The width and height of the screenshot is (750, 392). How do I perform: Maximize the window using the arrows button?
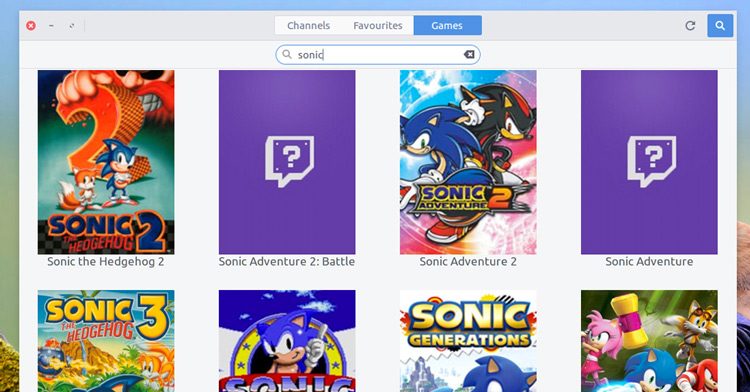click(x=72, y=26)
